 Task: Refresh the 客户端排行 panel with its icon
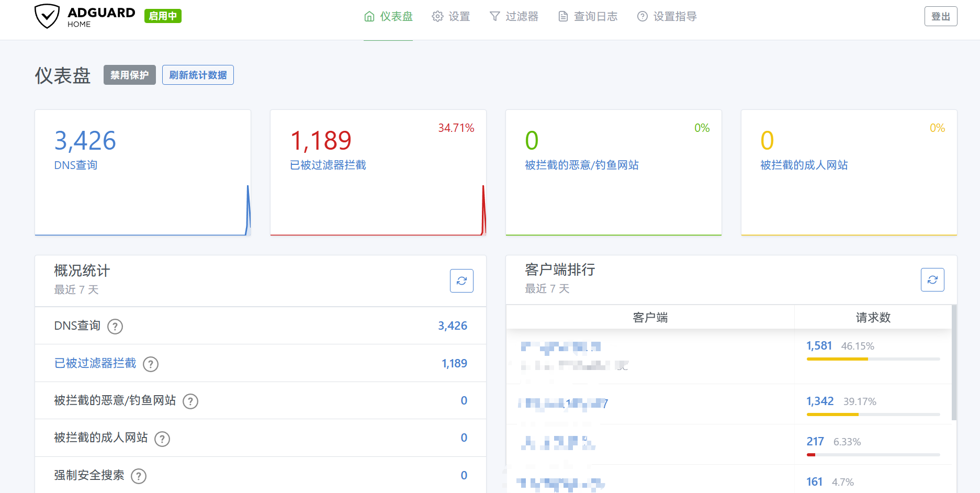[932, 279]
